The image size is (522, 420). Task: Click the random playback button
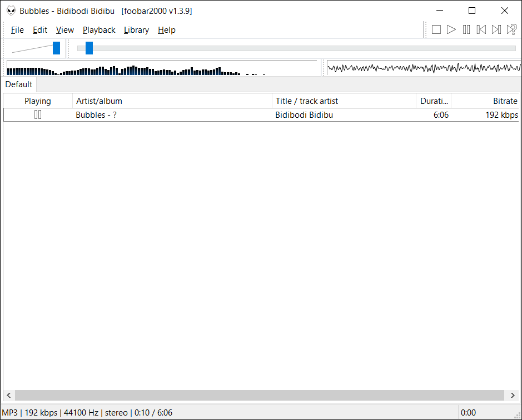[511, 29]
